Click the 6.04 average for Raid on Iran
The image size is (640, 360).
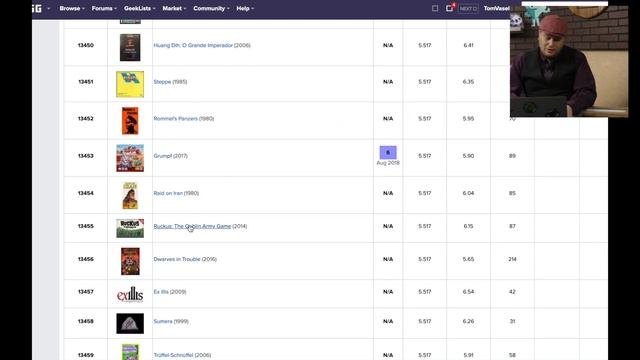[468, 193]
